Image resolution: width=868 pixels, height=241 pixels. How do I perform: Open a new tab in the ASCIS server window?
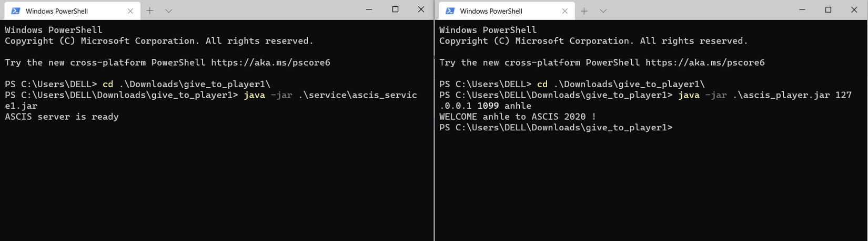150,11
